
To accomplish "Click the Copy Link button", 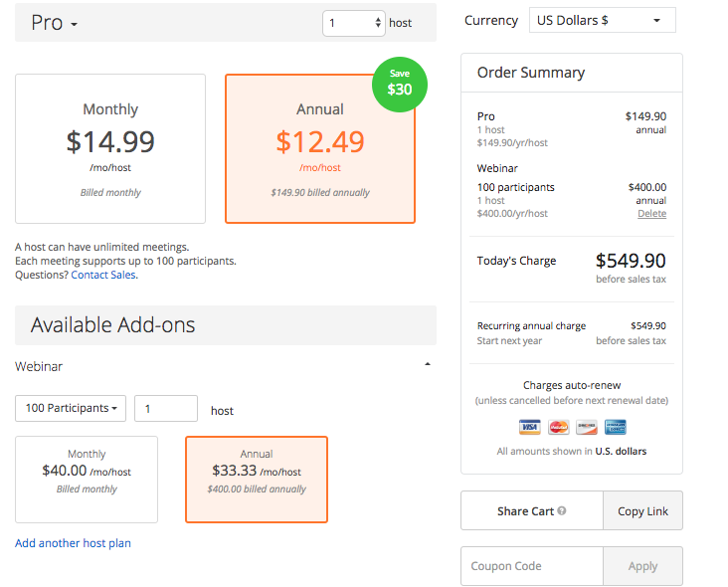I will pos(643,510).
